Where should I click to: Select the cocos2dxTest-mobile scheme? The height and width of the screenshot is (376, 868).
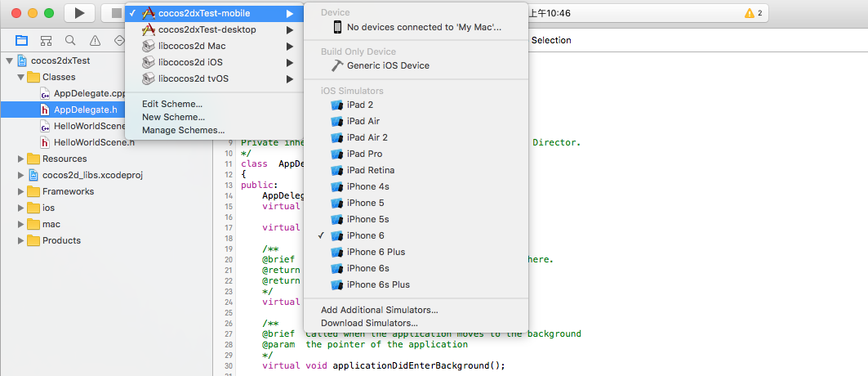click(x=214, y=13)
